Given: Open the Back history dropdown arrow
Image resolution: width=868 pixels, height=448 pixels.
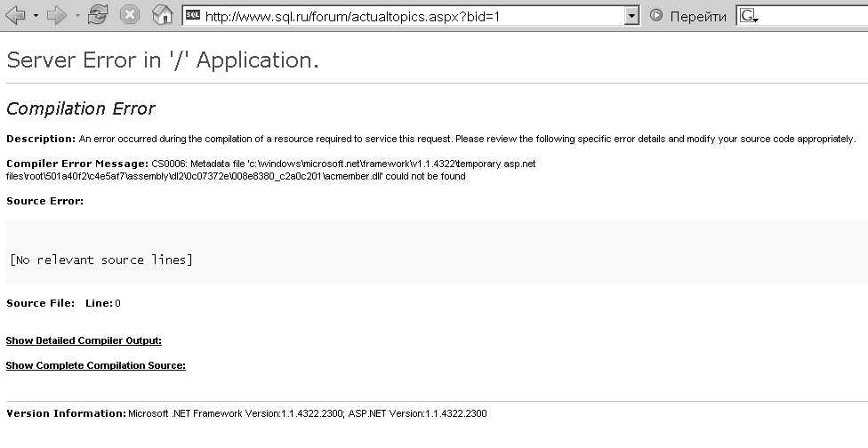Looking at the screenshot, I should pyautogui.click(x=35, y=16).
